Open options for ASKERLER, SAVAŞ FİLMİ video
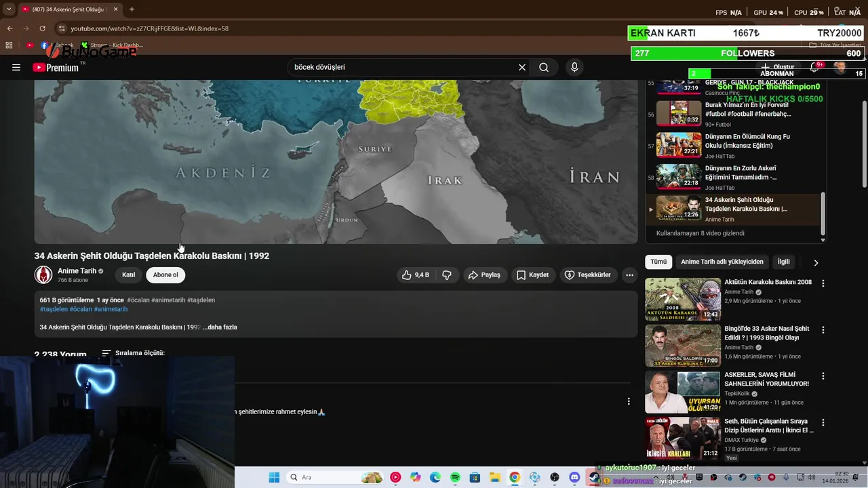 tap(823, 376)
